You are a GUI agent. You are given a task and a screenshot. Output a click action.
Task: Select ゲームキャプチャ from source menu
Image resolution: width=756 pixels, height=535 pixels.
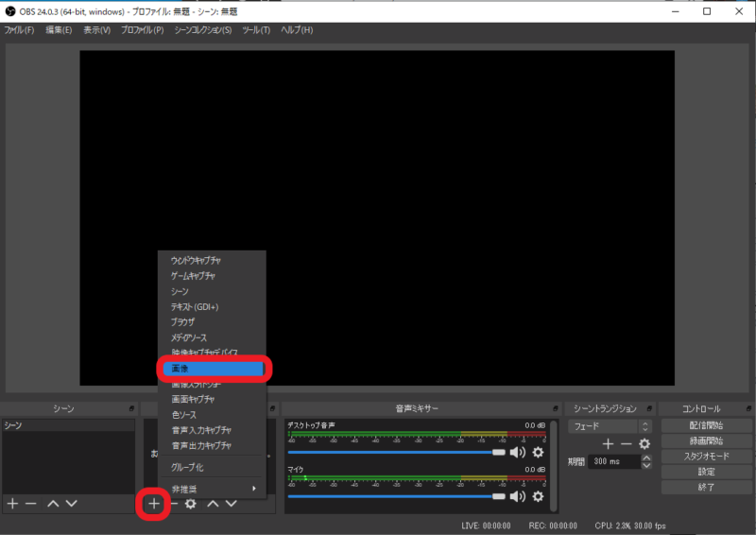tap(213, 276)
